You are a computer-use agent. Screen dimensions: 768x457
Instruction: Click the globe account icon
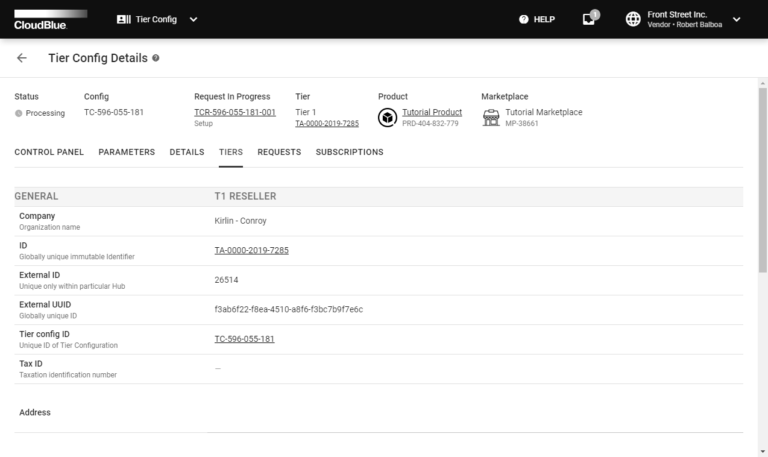coord(633,19)
